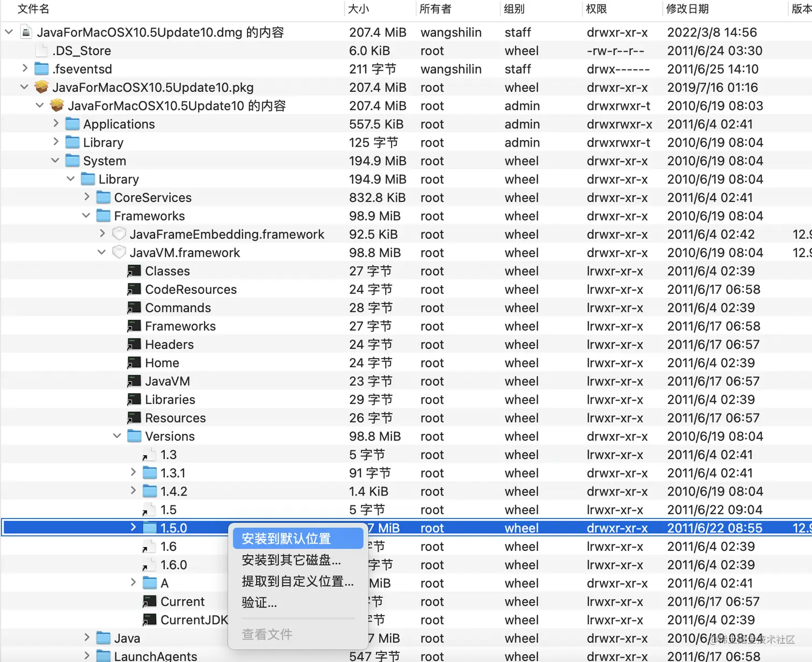
Task: Select the 1.5 symlink row
Action: tap(406, 510)
